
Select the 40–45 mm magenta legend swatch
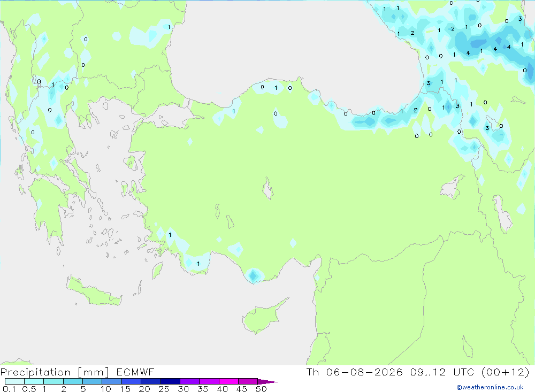point(228,381)
